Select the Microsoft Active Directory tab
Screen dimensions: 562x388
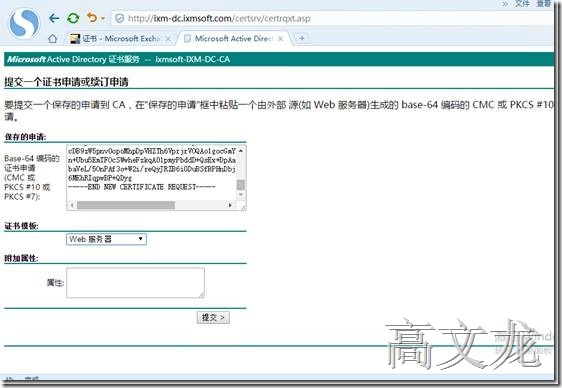233,39
